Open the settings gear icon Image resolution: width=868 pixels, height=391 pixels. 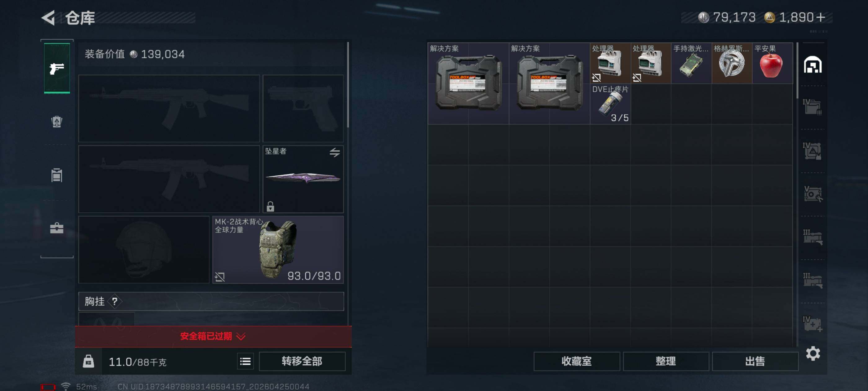pyautogui.click(x=813, y=353)
